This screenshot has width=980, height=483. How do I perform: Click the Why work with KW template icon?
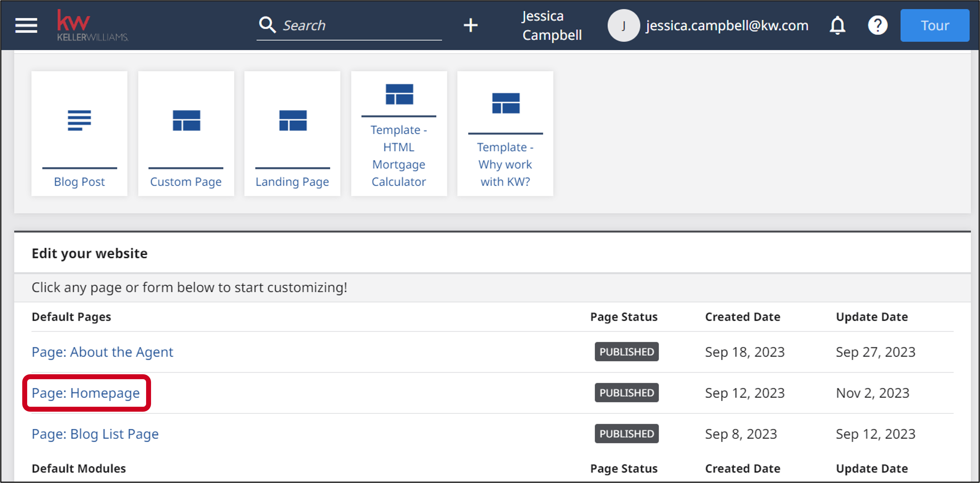click(506, 103)
